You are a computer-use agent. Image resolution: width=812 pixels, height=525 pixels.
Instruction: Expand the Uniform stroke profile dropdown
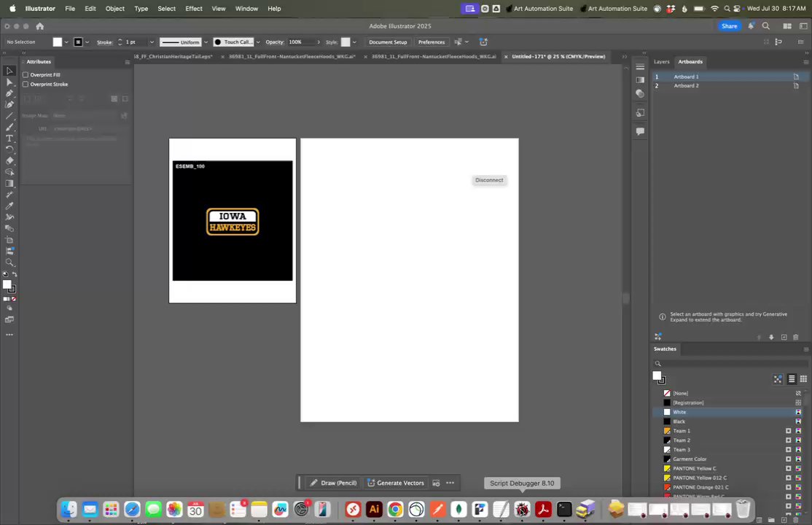tap(206, 42)
